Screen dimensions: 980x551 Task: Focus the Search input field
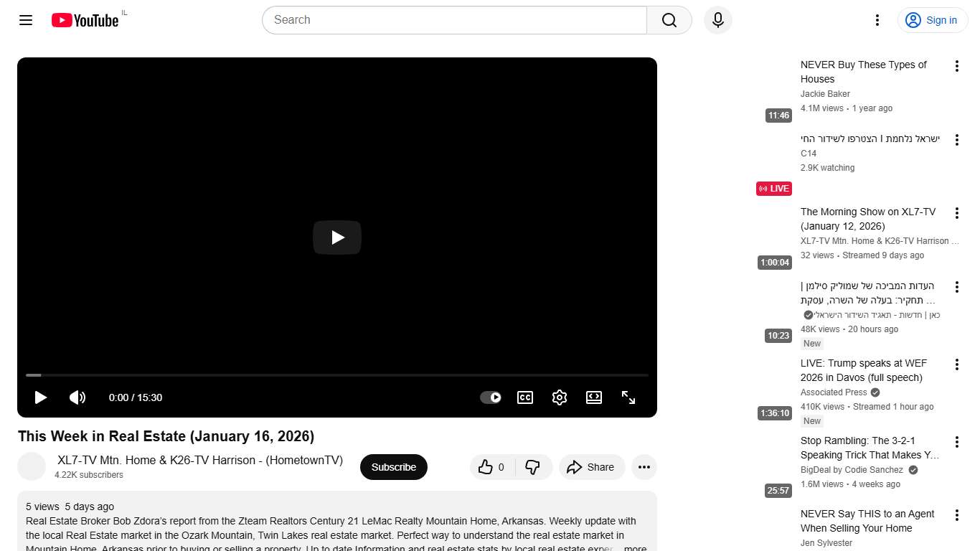pos(454,20)
